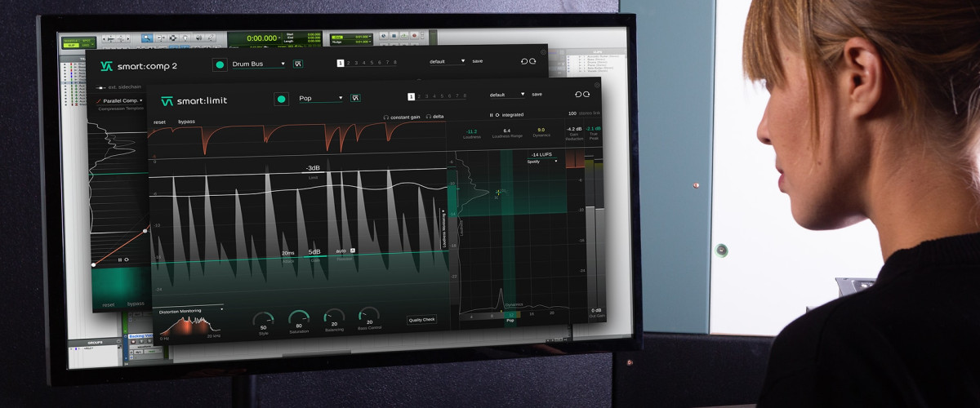The image size is (980, 408).
Task: Open the Pop profile dropdown
Action: (321, 99)
